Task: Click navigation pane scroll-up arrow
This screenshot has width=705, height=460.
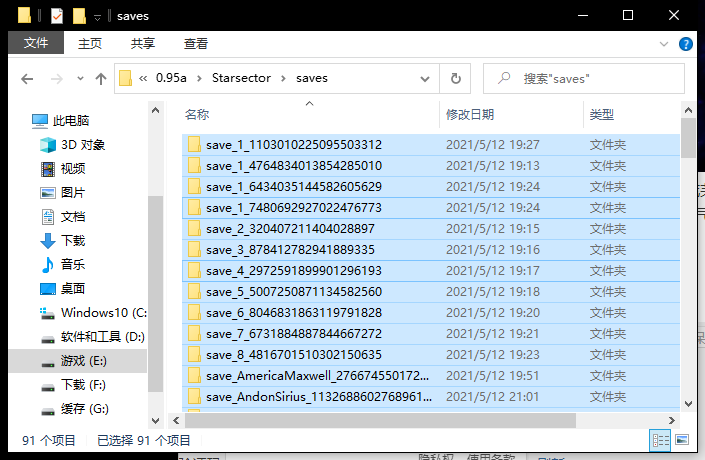Action: [x=156, y=110]
